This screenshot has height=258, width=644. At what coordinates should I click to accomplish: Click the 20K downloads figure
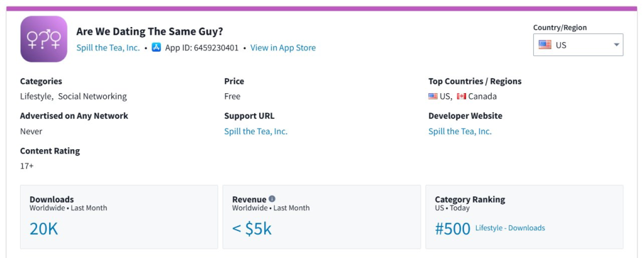tap(43, 228)
